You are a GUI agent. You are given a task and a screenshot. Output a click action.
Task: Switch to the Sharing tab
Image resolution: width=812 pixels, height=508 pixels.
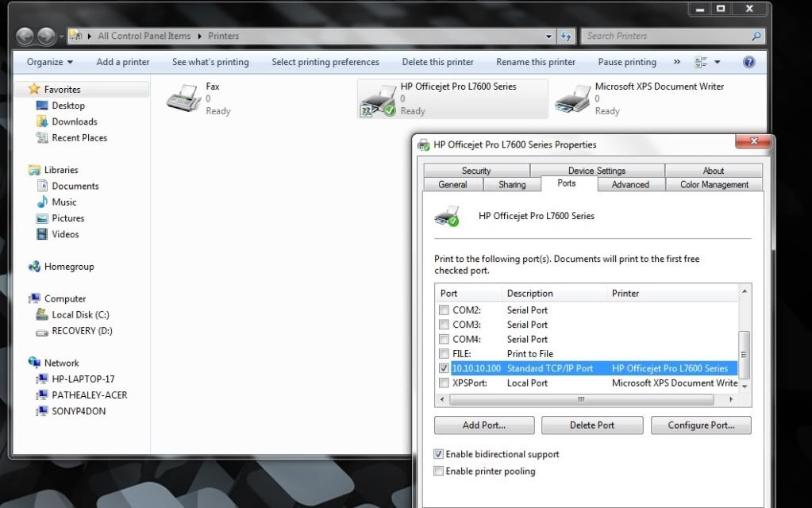pyautogui.click(x=512, y=184)
